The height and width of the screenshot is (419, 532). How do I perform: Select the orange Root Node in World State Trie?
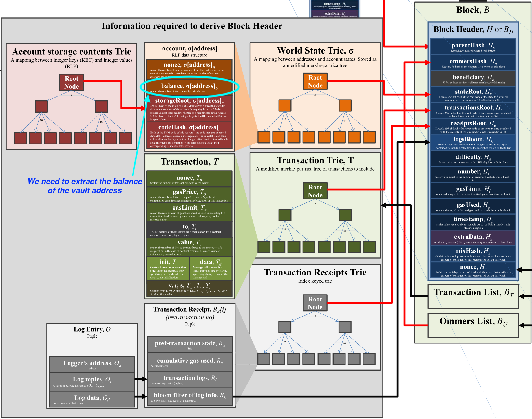click(x=315, y=81)
